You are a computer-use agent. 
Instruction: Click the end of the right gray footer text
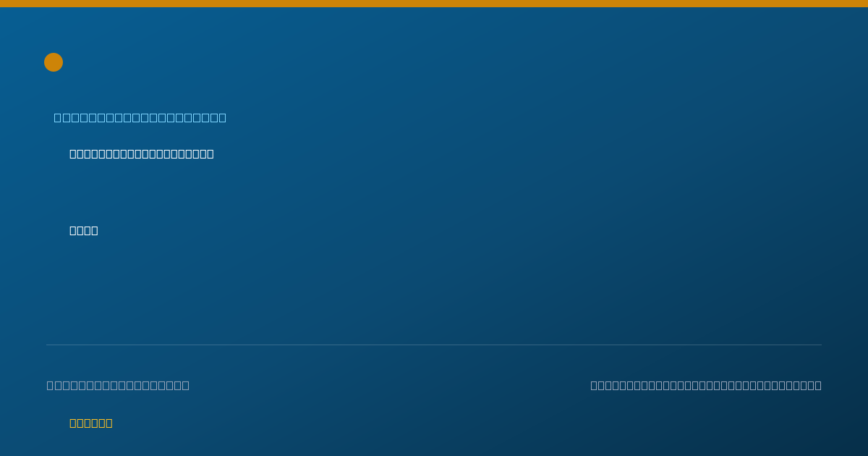tap(818, 385)
